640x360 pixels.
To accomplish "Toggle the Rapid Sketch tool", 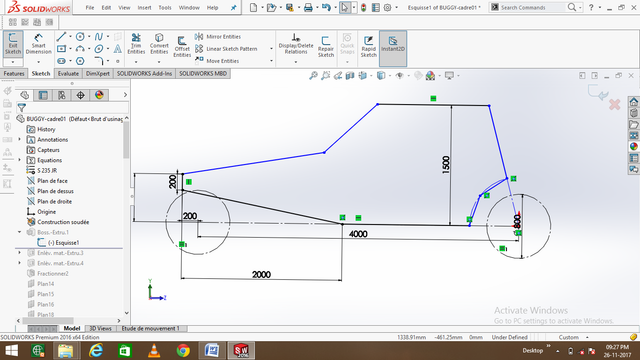I will tap(369, 47).
